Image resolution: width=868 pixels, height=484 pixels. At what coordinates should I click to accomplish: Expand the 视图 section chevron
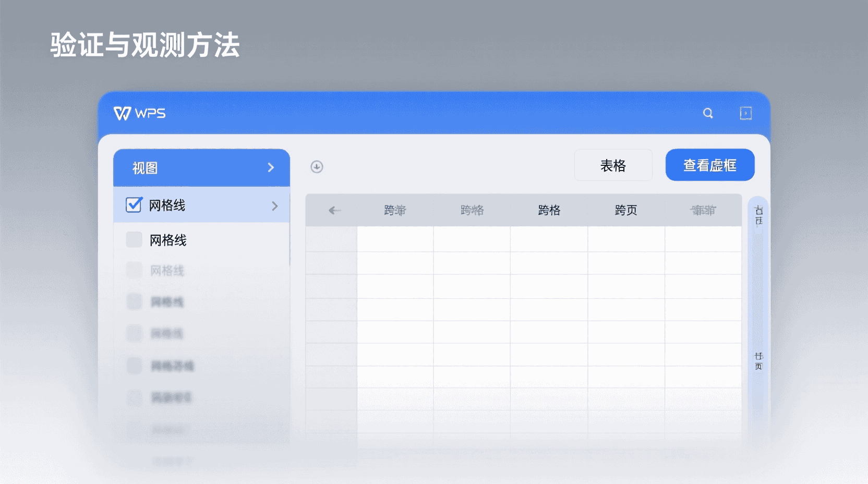[x=271, y=167]
